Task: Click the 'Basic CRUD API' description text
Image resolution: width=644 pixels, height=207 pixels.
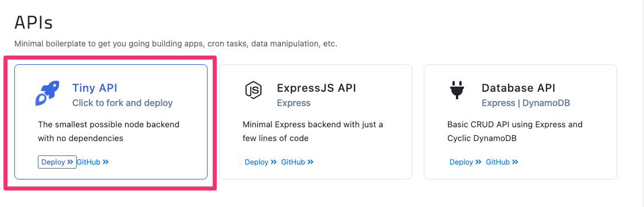Action: (515, 131)
